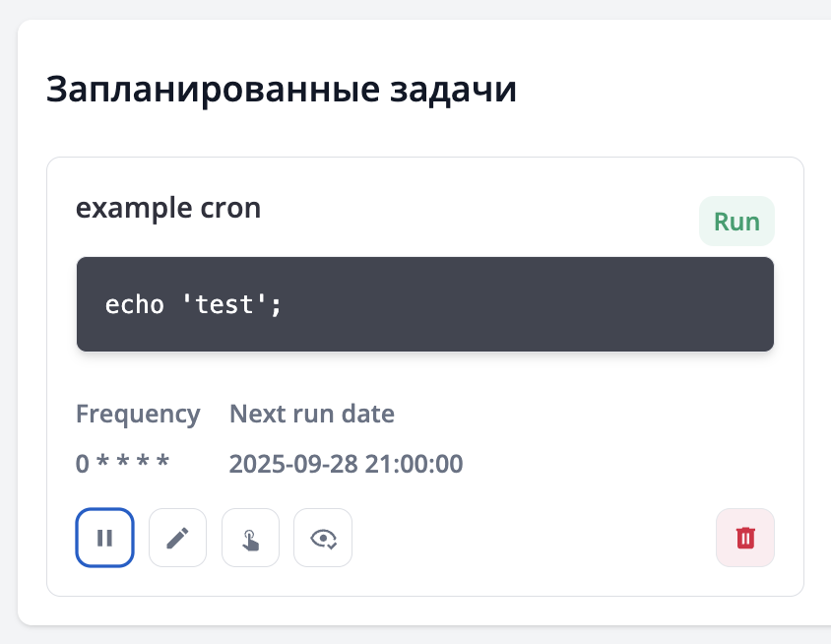Click the 'Frequency' column label
This screenshot has height=644, width=831.
click(x=138, y=414)
